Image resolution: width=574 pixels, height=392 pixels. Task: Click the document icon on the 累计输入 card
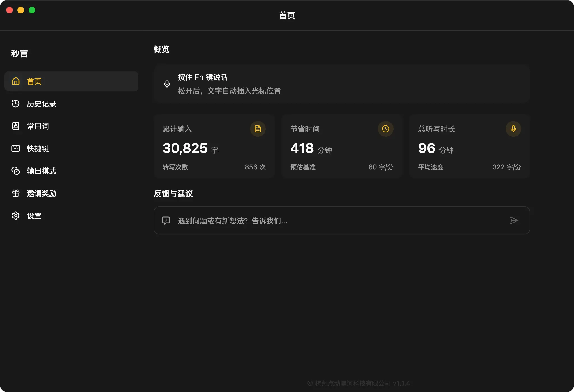pyautogui.click(x=258, y=129)
